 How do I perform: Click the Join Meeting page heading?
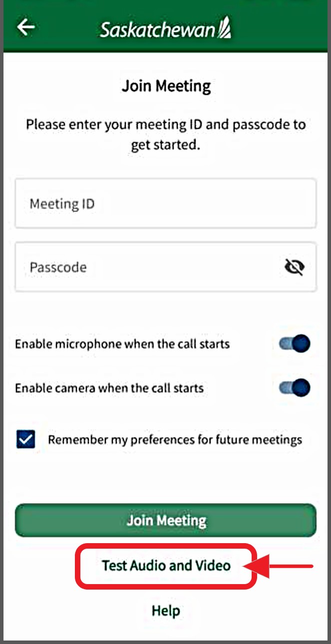point(166,86)
